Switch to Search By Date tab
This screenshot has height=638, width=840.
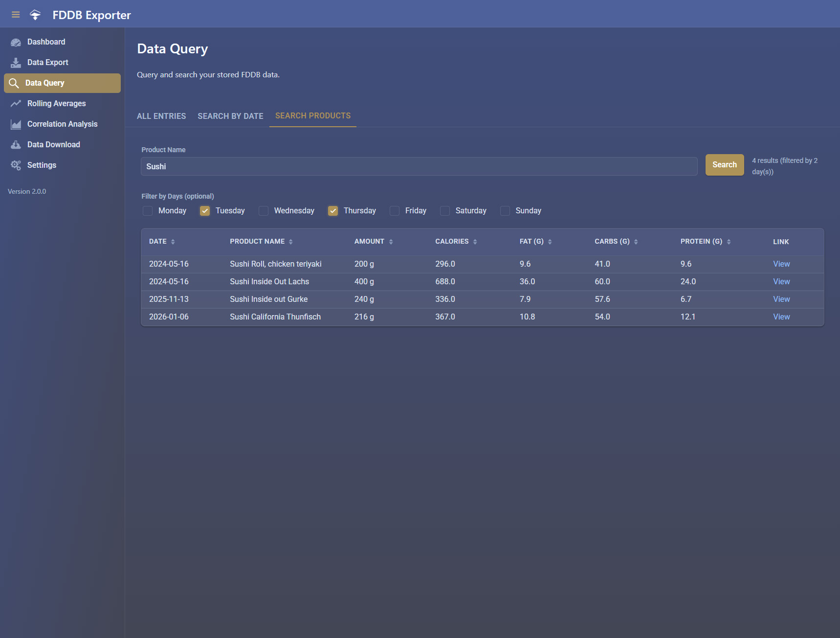pyautogui.click(x=230, y=116)
